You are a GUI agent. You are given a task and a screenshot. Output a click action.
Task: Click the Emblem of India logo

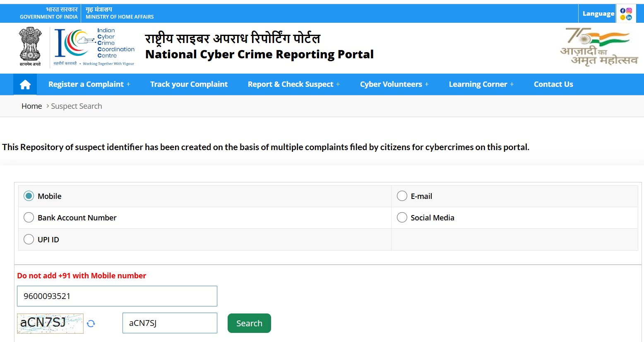(x=30, y=46)
